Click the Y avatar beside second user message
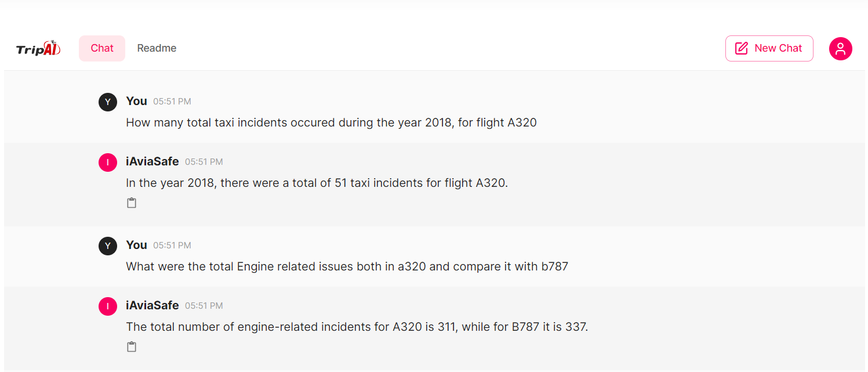The height and width of the screenshot is (372, 868). [108, 245]
